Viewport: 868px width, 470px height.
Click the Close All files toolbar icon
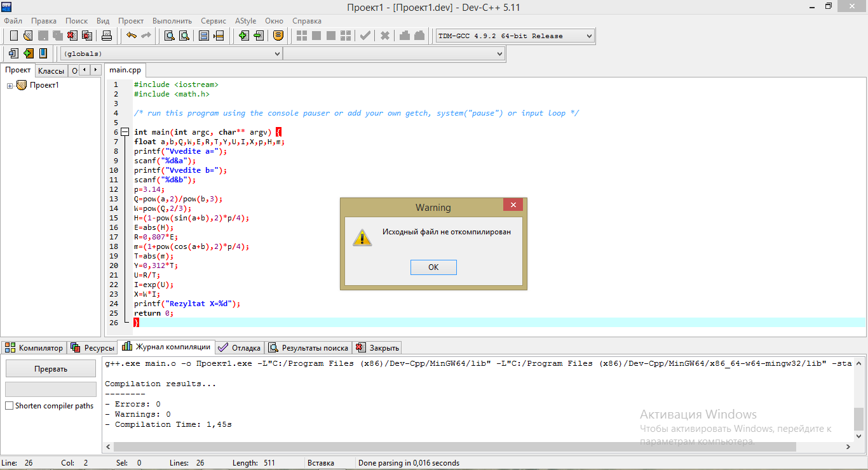(x=87, y=36)
